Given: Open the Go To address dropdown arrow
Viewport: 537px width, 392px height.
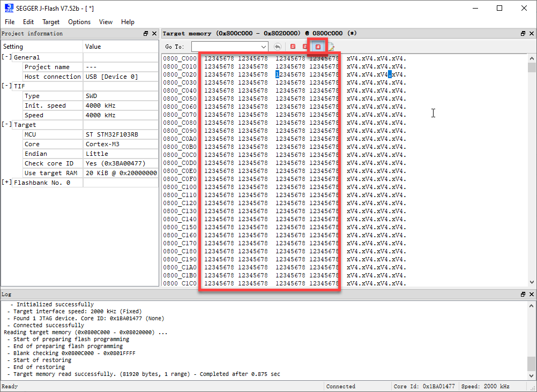Looking at the screenshot, I should coord(264,47).
